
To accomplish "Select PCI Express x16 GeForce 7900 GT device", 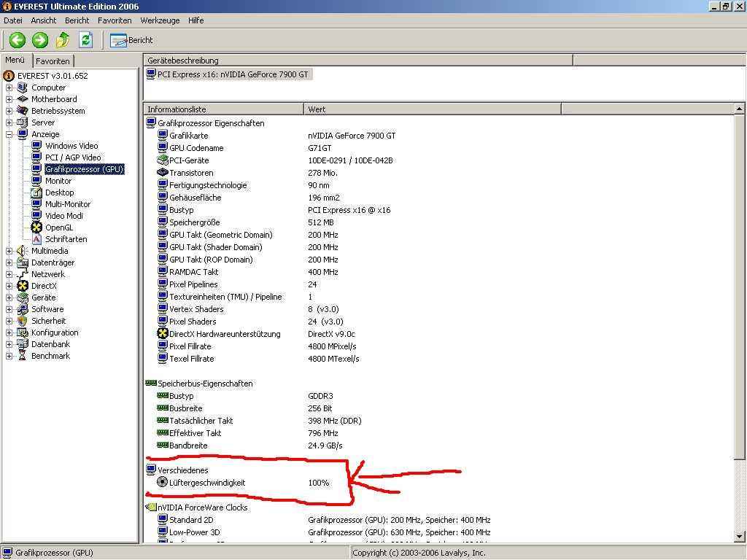I will (x=228, y=74).
